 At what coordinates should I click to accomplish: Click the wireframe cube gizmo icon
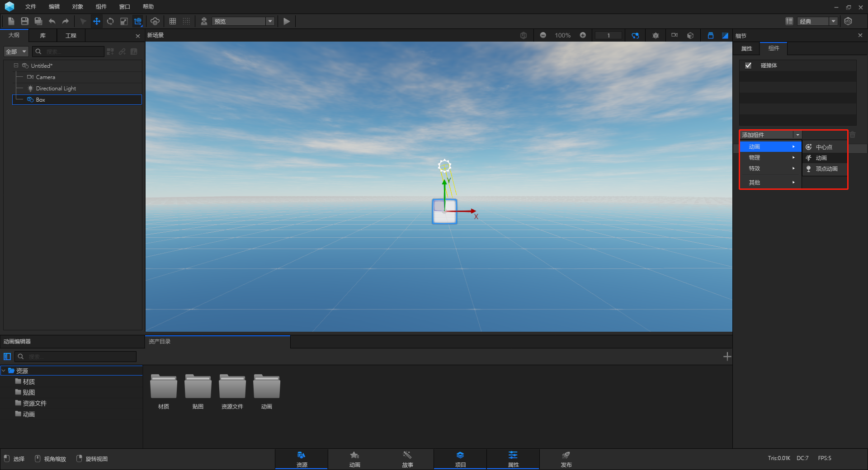[x=656, y=35]
